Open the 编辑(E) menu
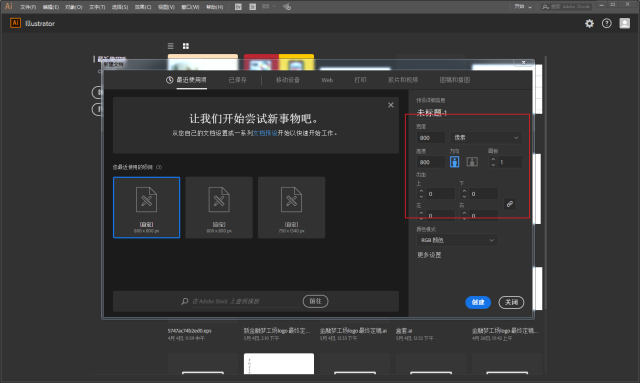Image resolution: width=640 pixels, height=383 pixels. coord(51,7)
